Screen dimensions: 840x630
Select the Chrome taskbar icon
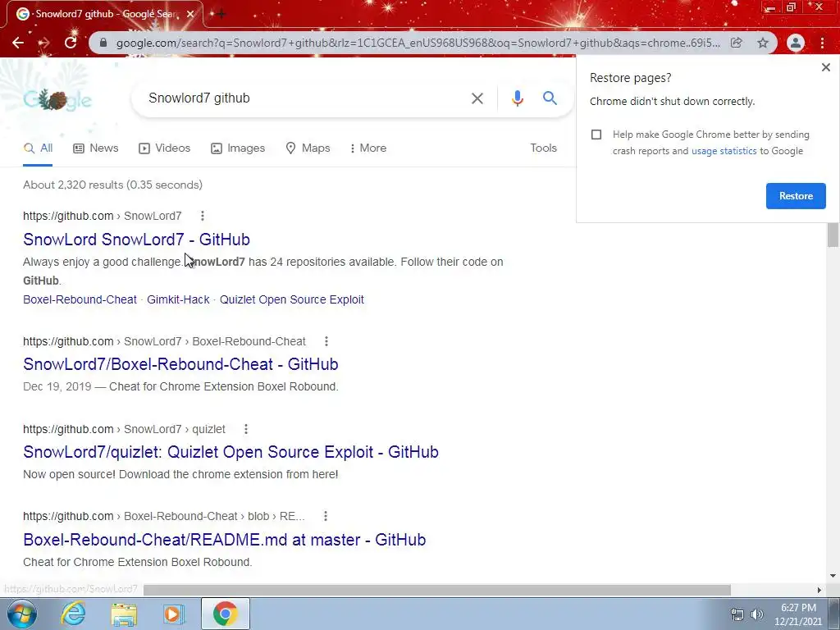pyautogui.click(x=225, y=614)
